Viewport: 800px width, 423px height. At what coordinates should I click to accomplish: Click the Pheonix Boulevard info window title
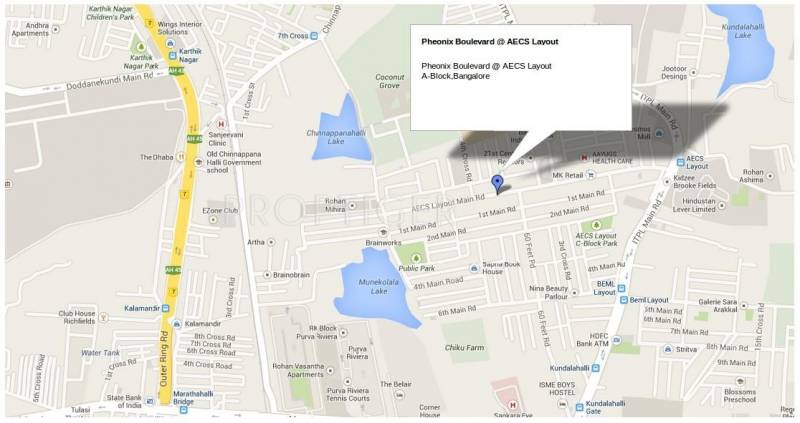click(490, 42)
